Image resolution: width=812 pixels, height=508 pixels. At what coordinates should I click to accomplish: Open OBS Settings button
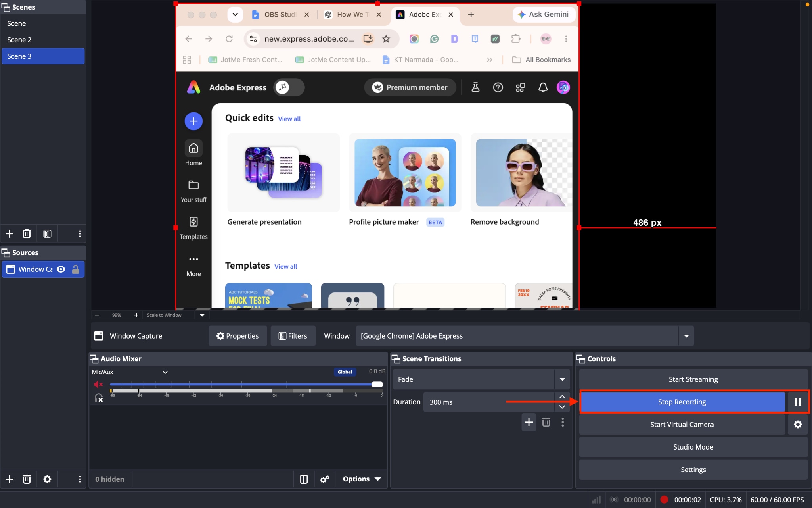(x=693, y=470)
